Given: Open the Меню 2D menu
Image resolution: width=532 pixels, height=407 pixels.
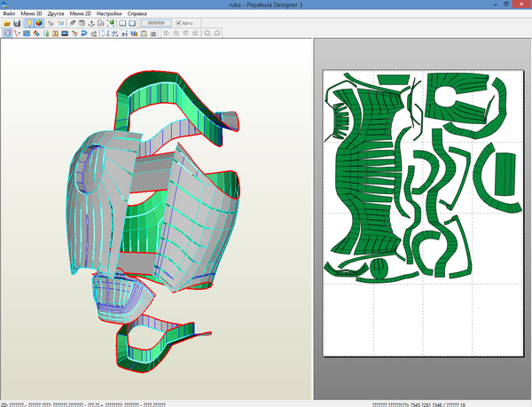Looking at the screenshot, I should [x=80, y=14].
